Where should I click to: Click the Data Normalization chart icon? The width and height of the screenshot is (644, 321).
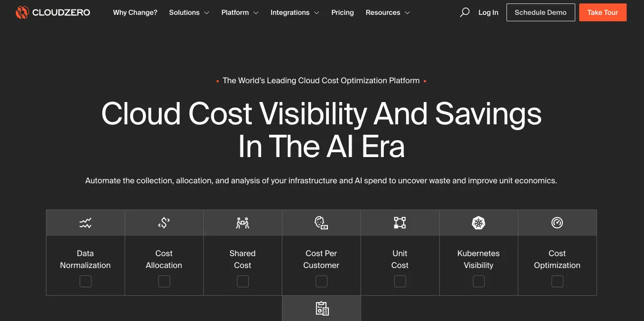tap(86, 223)
